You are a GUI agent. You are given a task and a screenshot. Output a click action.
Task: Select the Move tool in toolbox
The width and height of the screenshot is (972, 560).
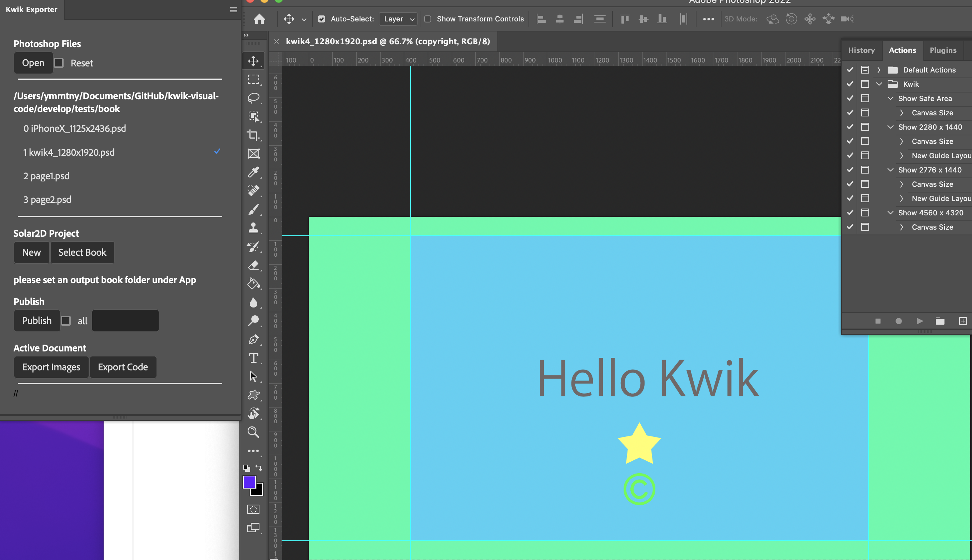[253, 61]
